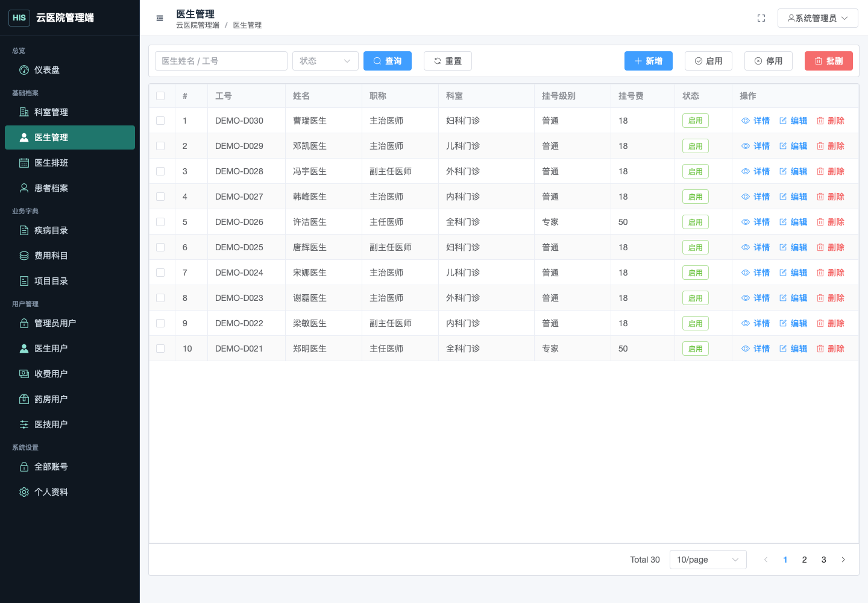
Task: Click the pencil edit icon for DEMO-D028
Action: (x=783, y=171)
